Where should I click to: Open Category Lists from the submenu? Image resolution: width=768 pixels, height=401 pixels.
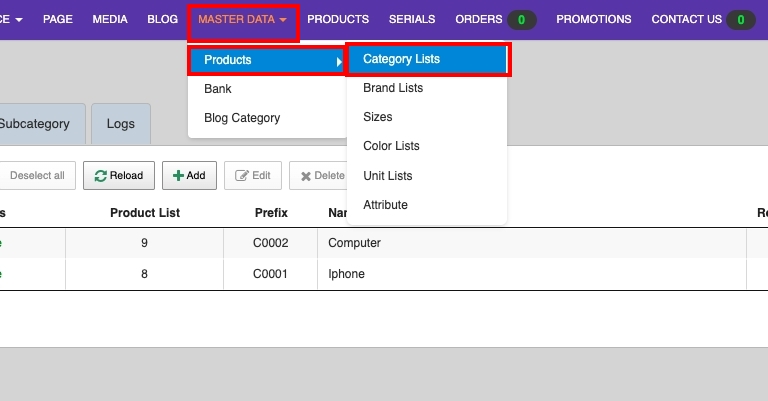(428, 60)
